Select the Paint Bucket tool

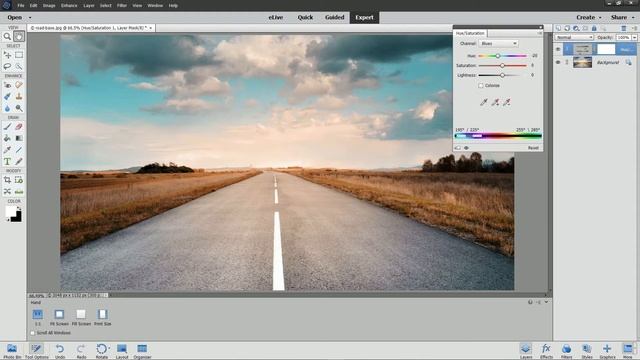coord(7,138)
